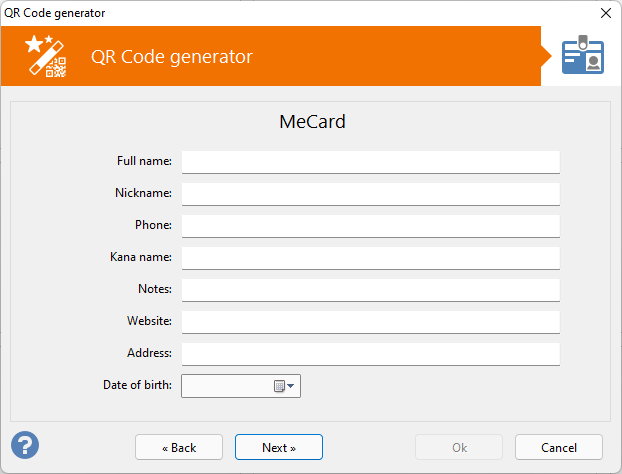
Task: Close the QR Code generator window
Action: (605, 13)
